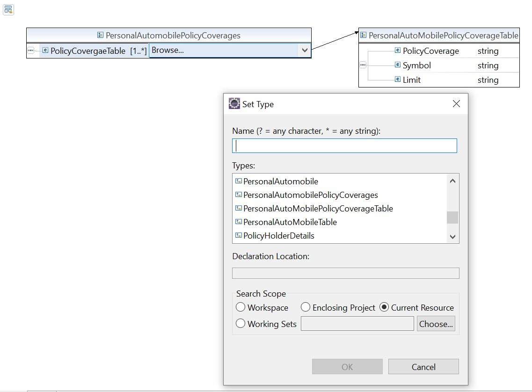The height and width of the screenshot is (392, 532).
Task: Click the Working Sets text field
Action: (x=357, y=324)
